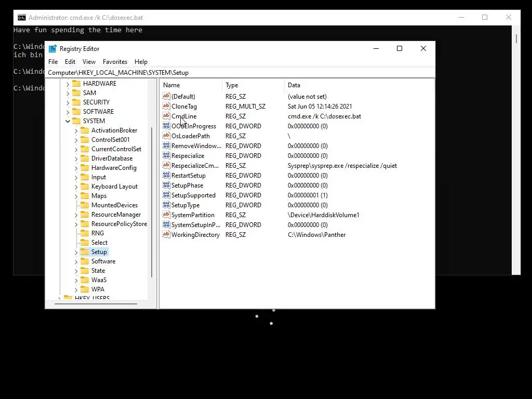Click the '\Device\HarddiskVolume1' data cell

pos(323,215)
